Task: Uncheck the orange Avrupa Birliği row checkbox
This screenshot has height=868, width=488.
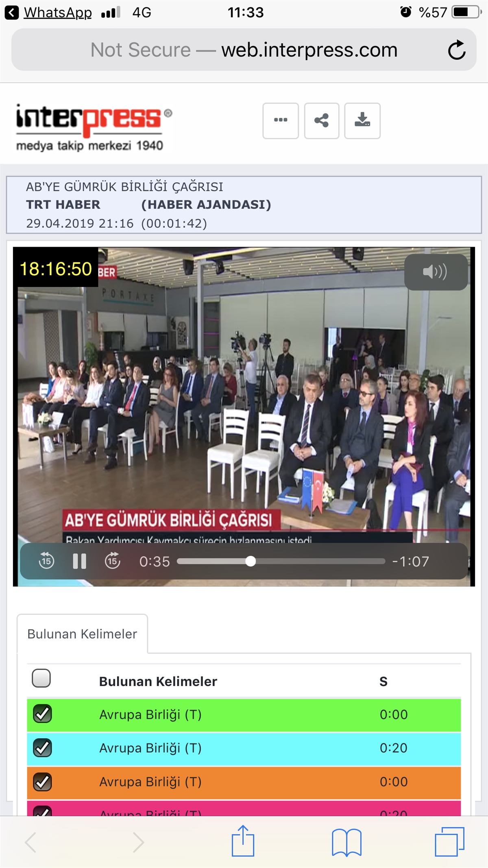Action: coord(42,782)
